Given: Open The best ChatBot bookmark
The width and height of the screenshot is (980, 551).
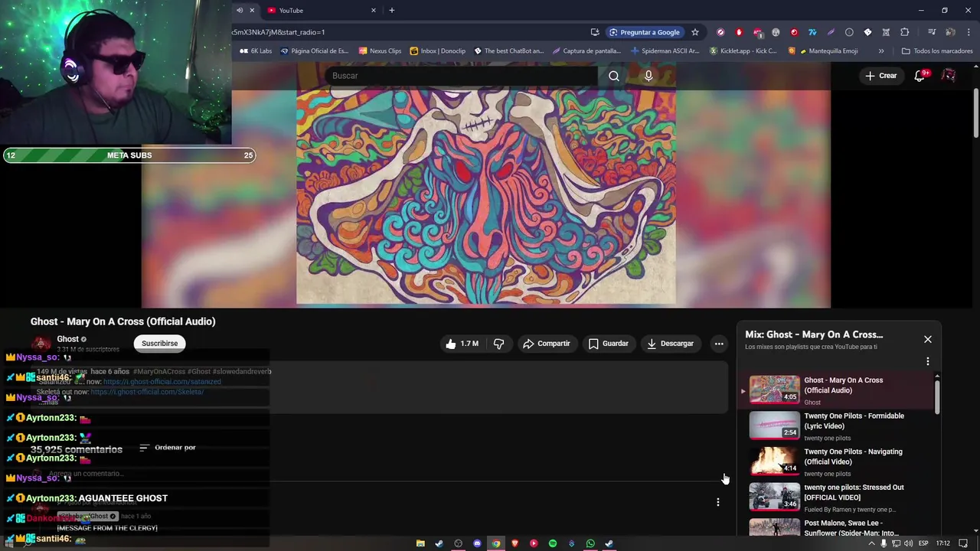Looking at the screenshot, I should coord(508,51).
